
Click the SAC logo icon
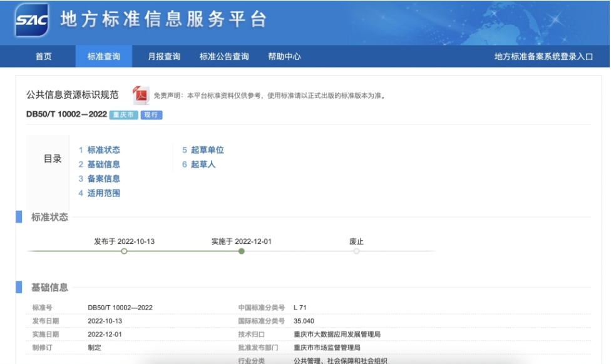31,19
